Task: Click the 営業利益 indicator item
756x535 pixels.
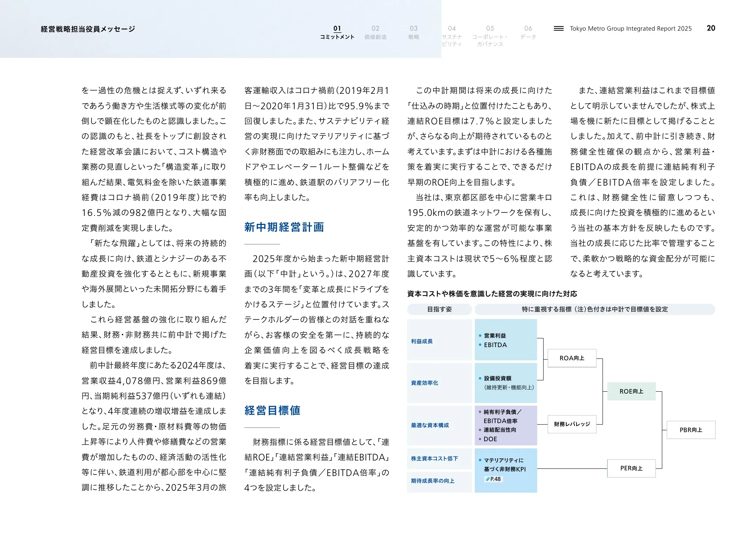Action: [492, 336]
